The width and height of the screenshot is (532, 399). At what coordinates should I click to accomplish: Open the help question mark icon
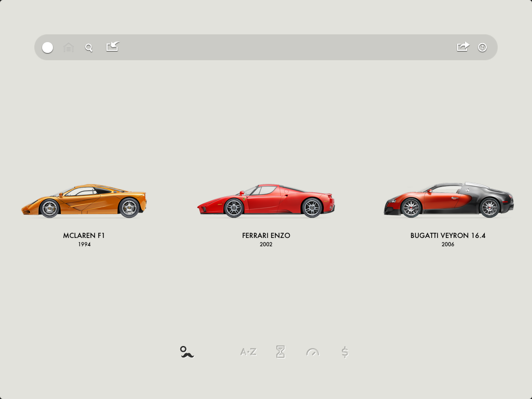tap(483, 47)
